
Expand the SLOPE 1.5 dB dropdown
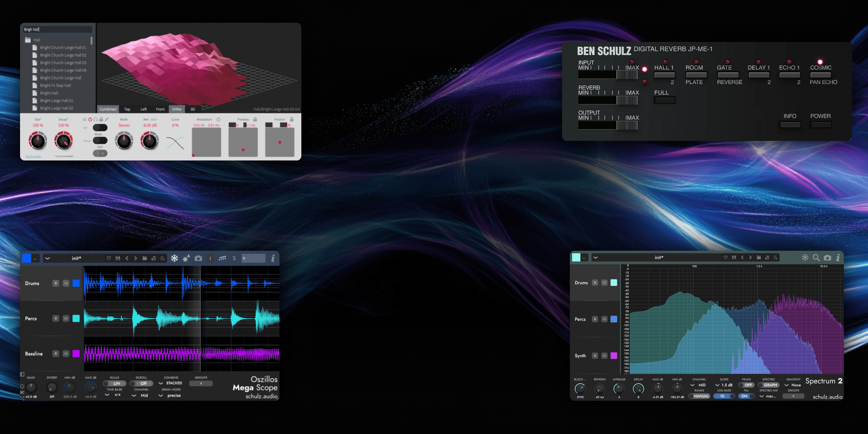[724, 385]
